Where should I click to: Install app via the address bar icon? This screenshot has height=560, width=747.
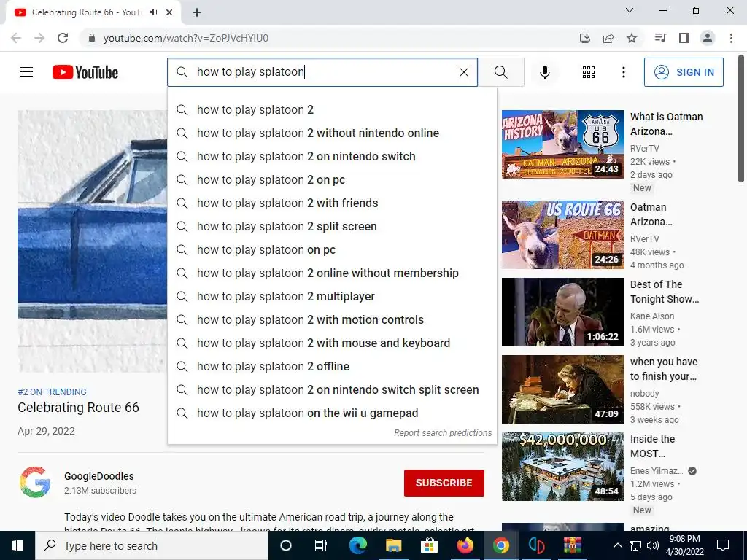pyautogui.click(x=585, y=38)
